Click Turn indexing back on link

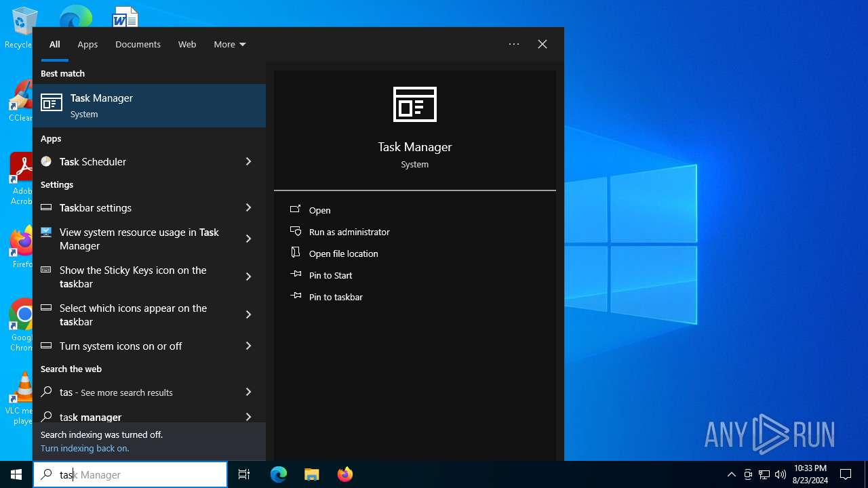pos(85,448)
